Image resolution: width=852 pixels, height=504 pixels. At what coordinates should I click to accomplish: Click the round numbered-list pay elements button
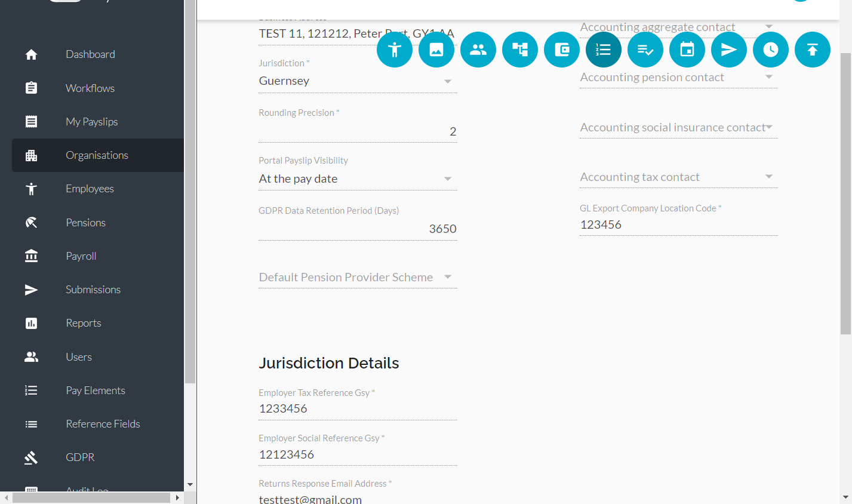click(604, 50)
